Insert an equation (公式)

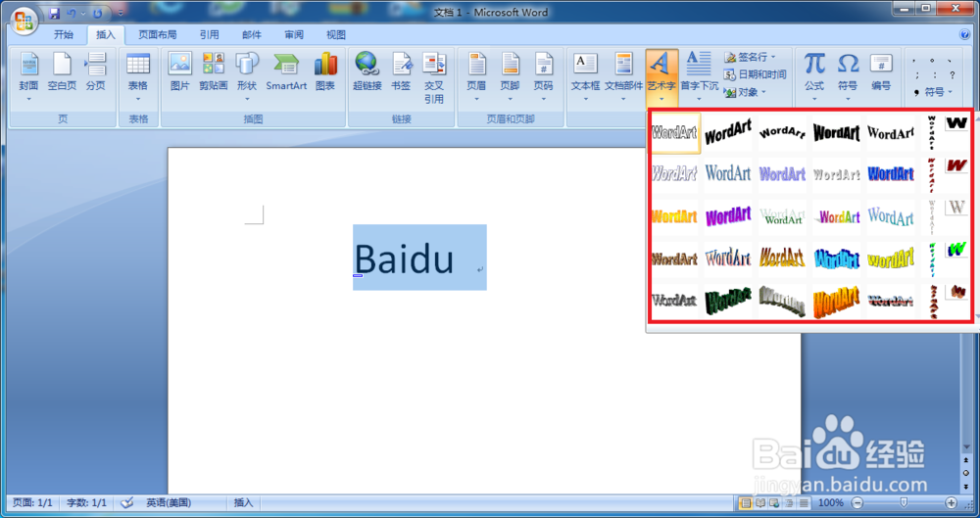point(814,76)
